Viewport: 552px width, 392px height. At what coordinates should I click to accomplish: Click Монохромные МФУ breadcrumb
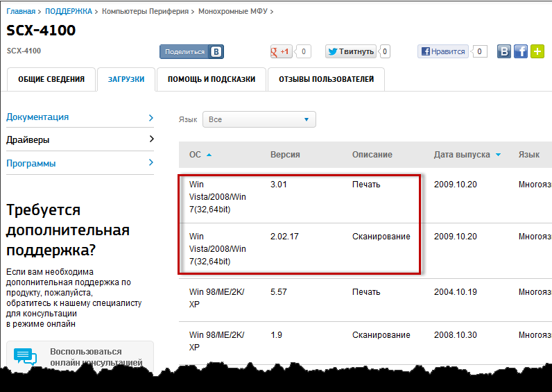point(233,11)
